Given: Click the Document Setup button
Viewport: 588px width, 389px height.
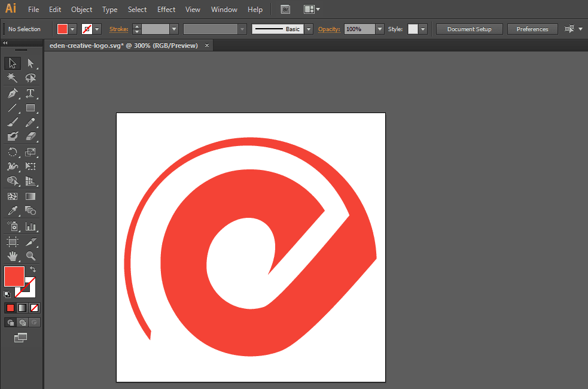Looking at the screenshot, I should coord(469,29).
